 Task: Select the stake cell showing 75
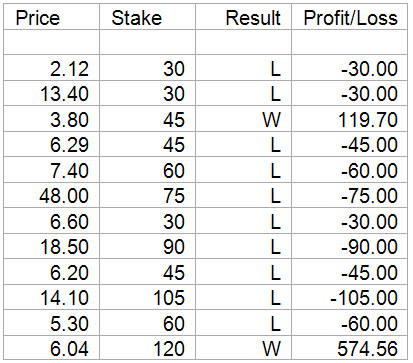point(147,195)
